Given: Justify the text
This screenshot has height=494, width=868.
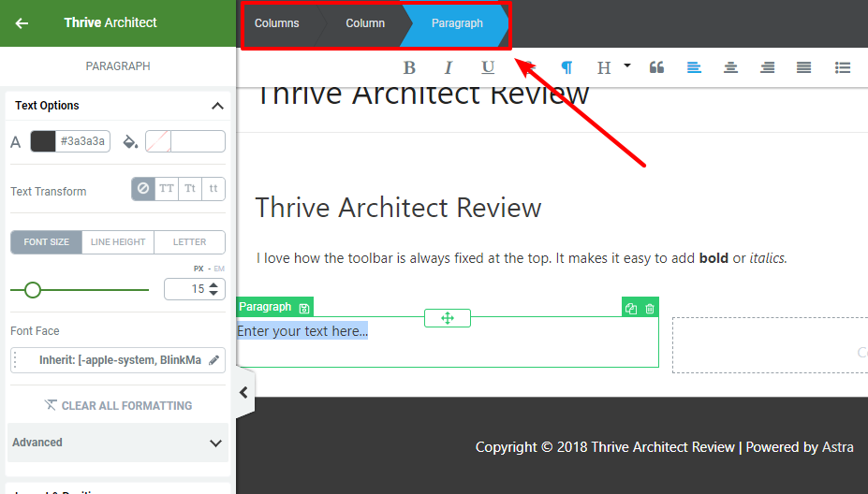Looking at the screenshot, I should (x=803, y=67).
